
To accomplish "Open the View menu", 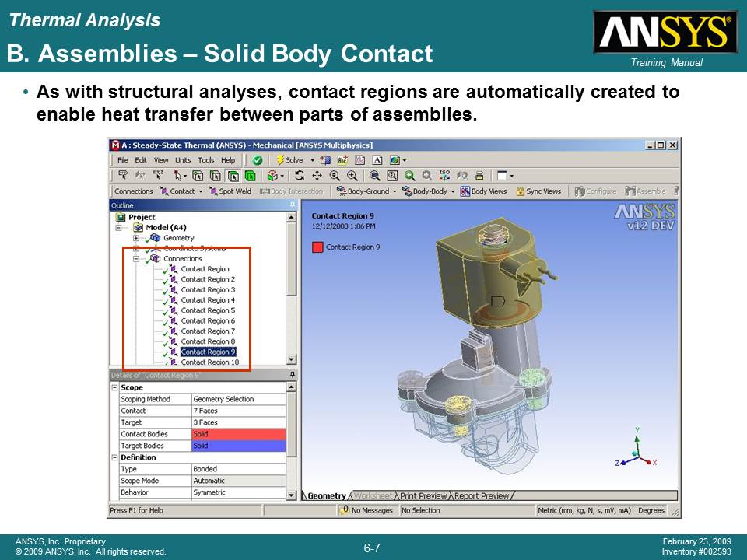I will click(161, 160).
